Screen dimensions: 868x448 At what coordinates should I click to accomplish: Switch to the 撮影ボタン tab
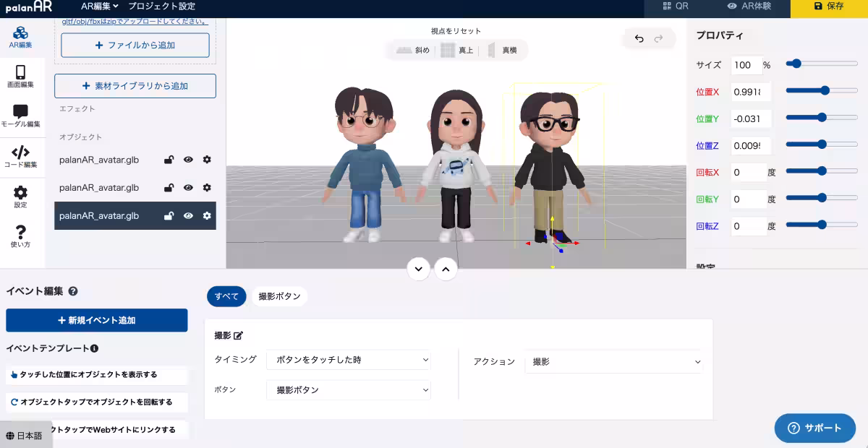coord(281,296)
